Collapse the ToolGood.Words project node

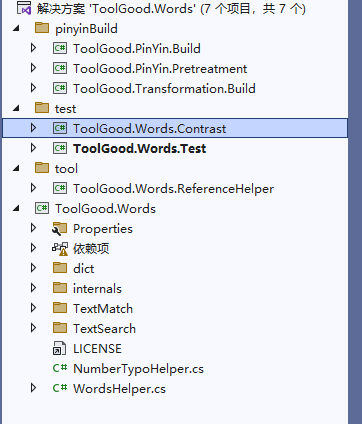(16, 209)
